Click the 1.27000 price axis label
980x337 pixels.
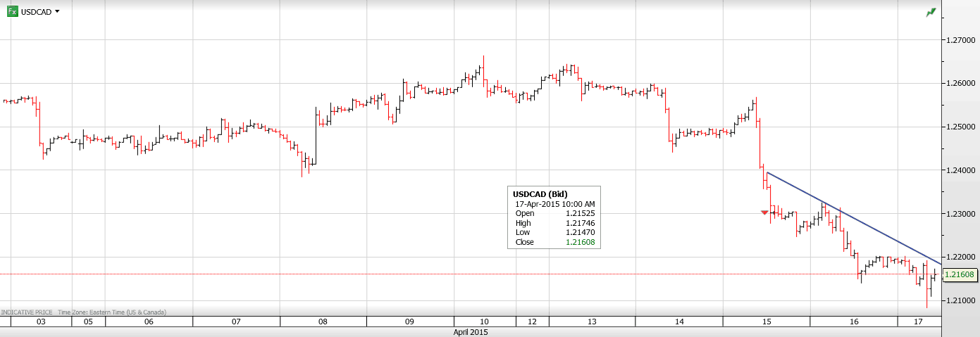pyautogui.click(x=961, y=40)
